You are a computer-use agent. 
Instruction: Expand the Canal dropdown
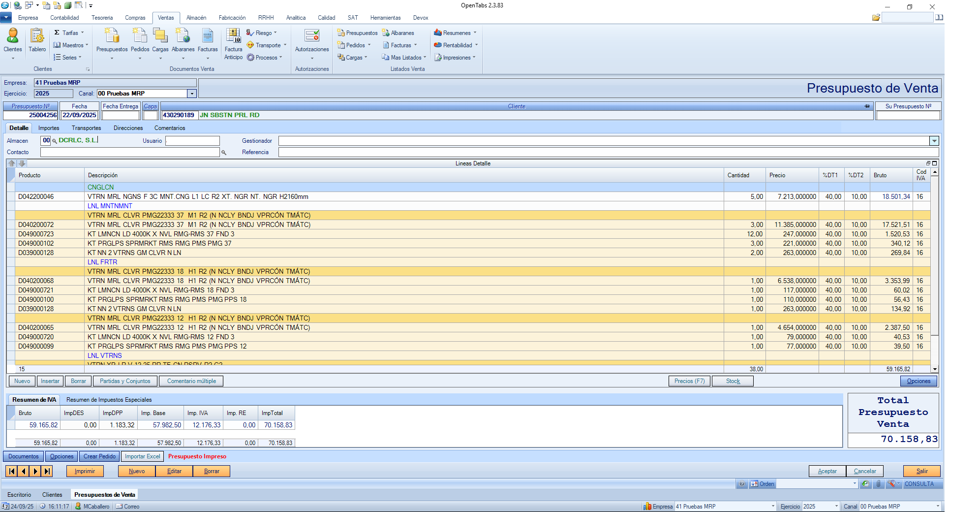click(192, 94)
